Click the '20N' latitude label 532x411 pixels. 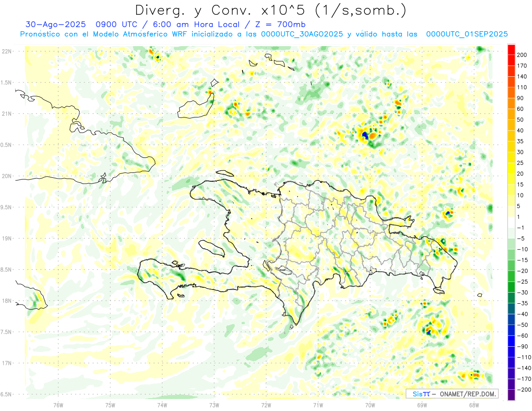click(6, 176)
